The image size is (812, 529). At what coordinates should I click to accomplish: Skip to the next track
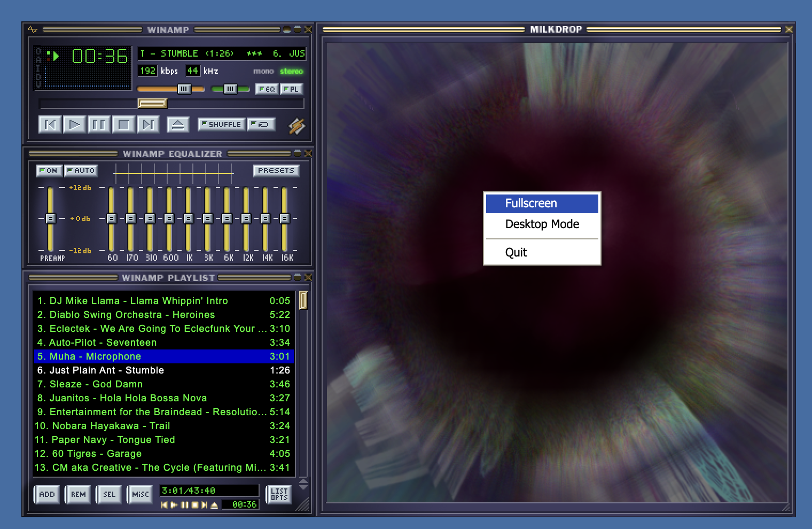[148, 125]
